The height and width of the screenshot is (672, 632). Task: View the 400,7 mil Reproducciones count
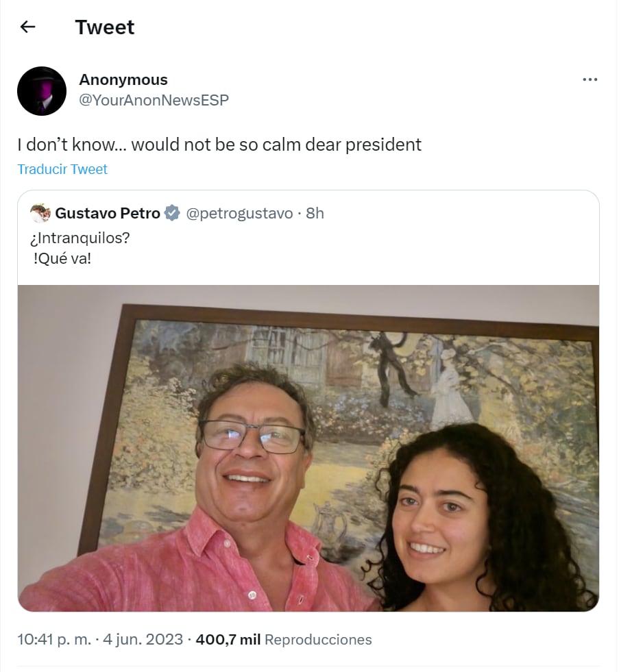click(284, 640)
